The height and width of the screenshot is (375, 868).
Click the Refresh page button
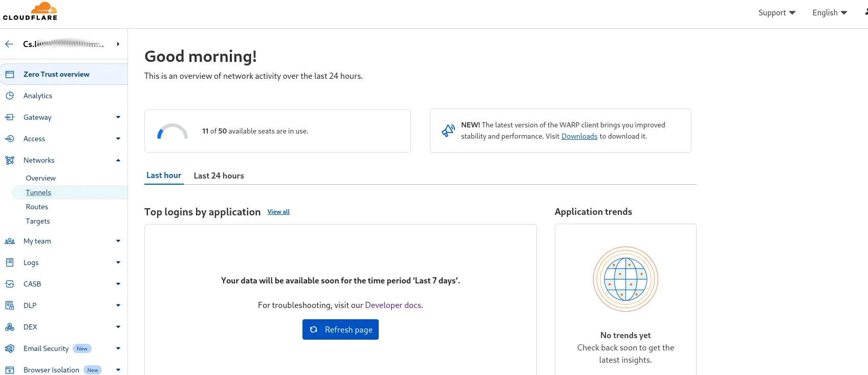(340, 329)
